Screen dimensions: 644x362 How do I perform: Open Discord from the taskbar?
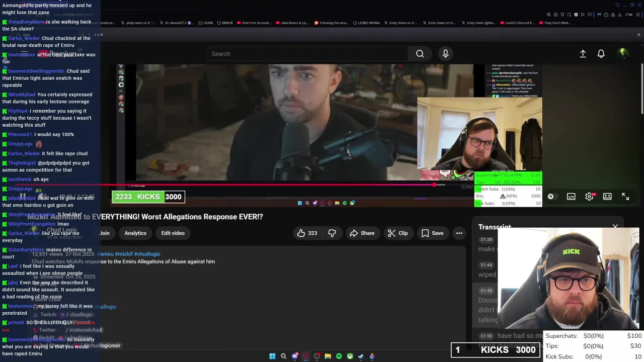coord(295,356)
